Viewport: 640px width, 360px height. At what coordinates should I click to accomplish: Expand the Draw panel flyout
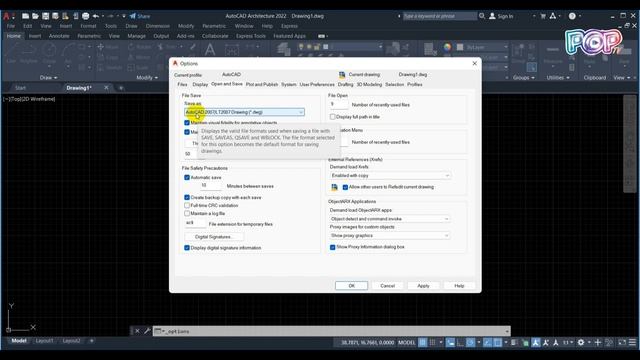click(x=49, y=78)
